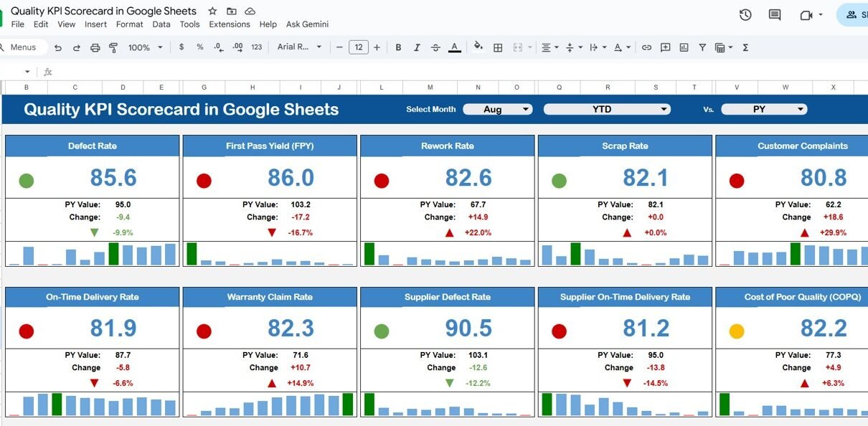
Task: Star the document title
Action: pyautogui.click(x=212, y=11)
